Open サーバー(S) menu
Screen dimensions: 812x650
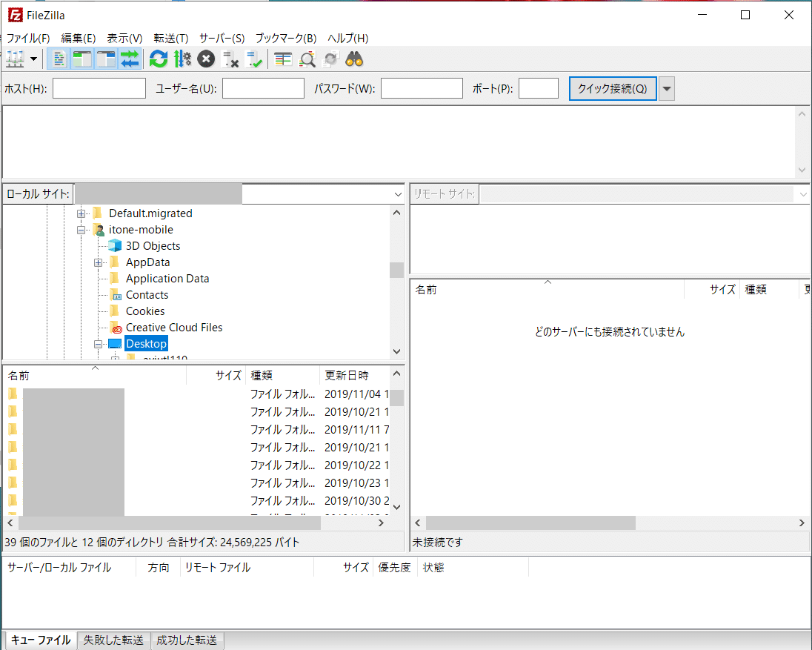click(x=222, y=39)
